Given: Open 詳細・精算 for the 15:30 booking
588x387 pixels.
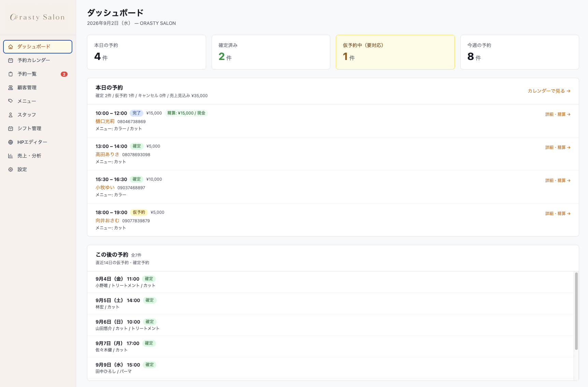Looking at the screenshot, I should click(x=558, y=180).
